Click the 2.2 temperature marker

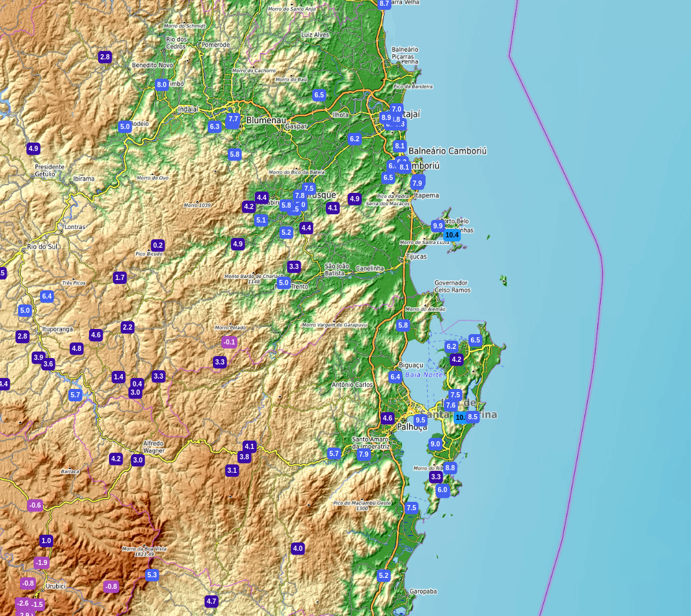[x=127, y=328]
